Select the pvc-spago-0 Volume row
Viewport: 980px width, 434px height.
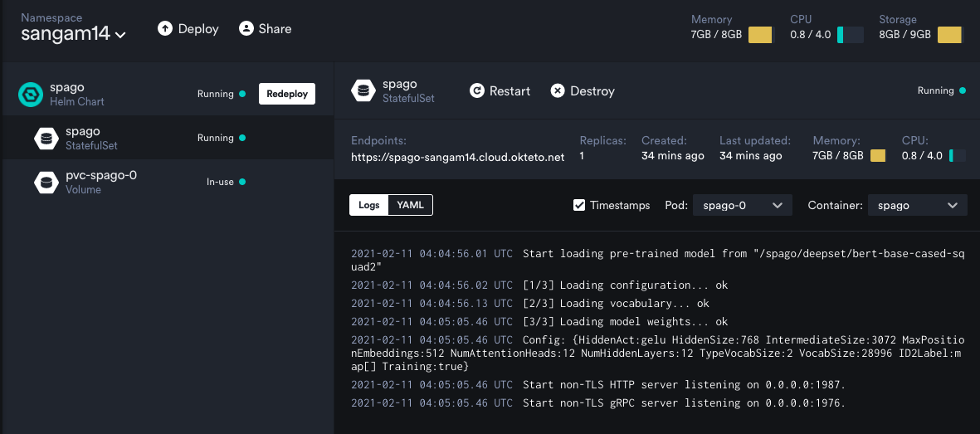point(168,182)
